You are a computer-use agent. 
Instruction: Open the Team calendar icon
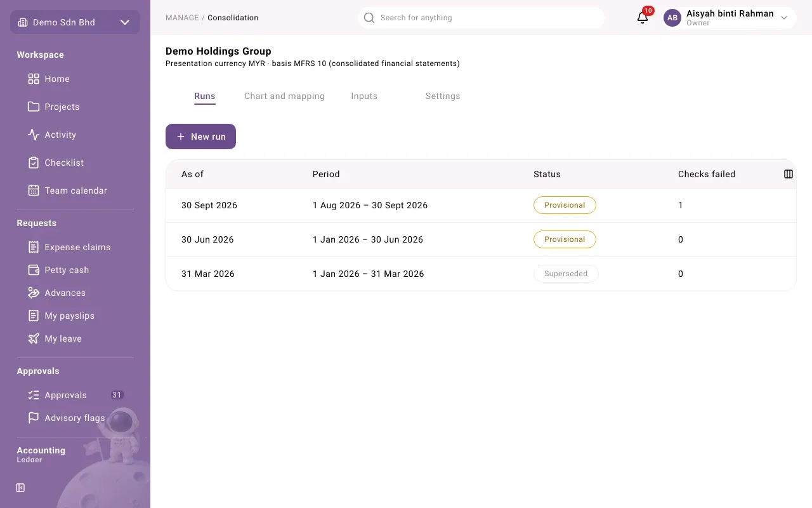pos(34,190)
